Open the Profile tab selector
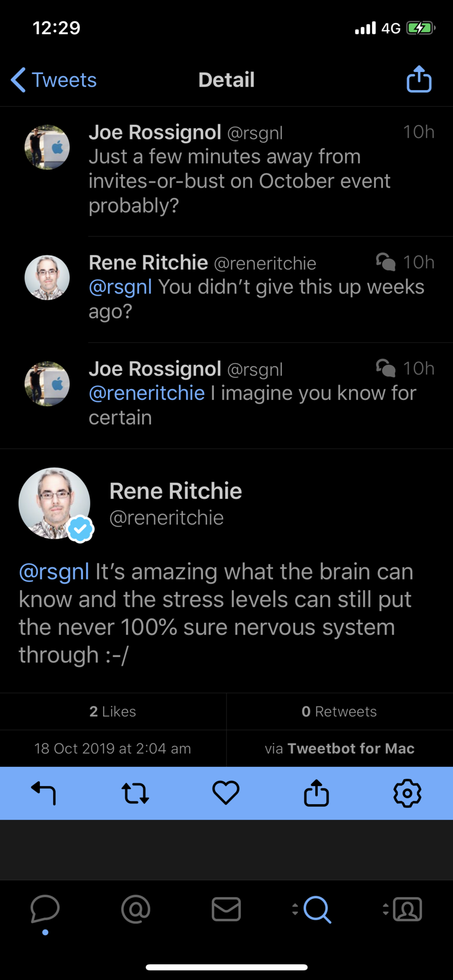Image resolution: width=453 pixels, height=980 pixels. coord(407,909)
